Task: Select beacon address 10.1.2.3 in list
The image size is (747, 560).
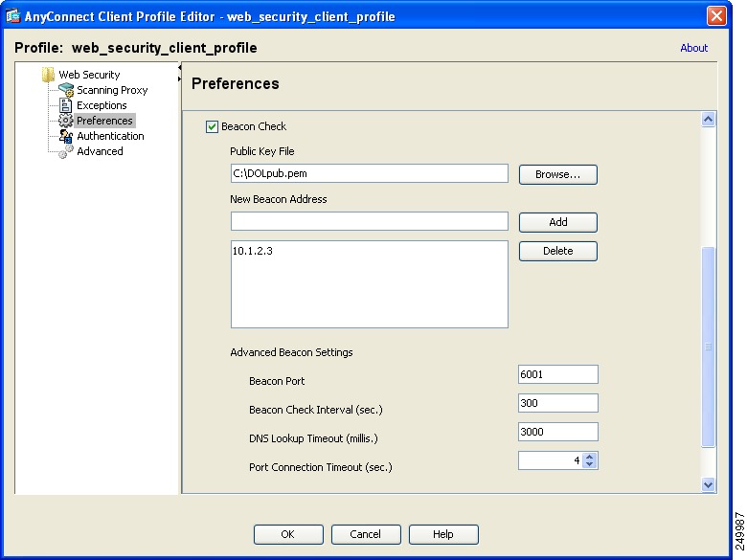Action: (253, 251)
